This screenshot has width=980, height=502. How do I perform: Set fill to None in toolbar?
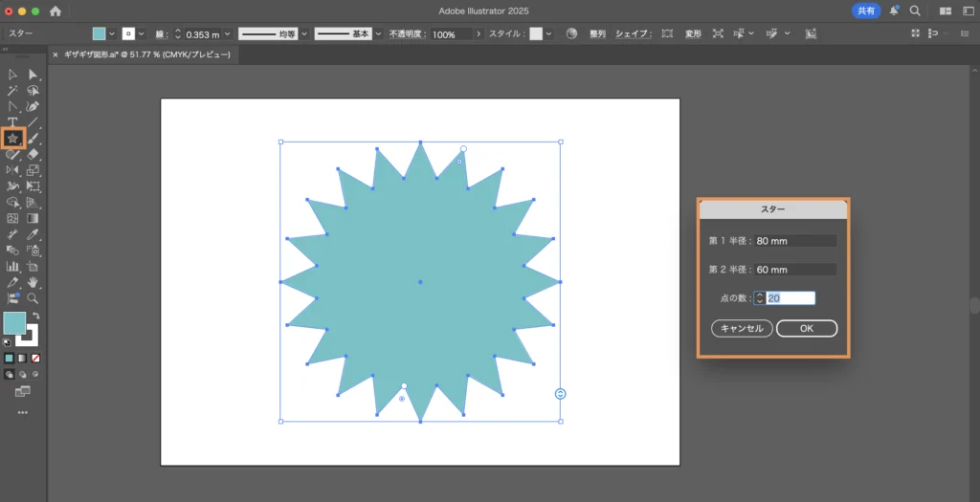(35, 359)
